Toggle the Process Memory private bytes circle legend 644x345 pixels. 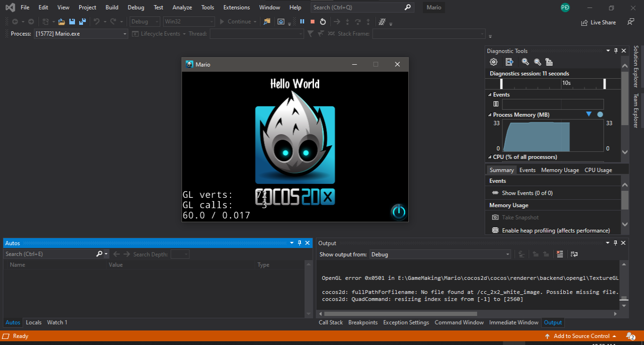pyautogui.click(x=600, y=114)
